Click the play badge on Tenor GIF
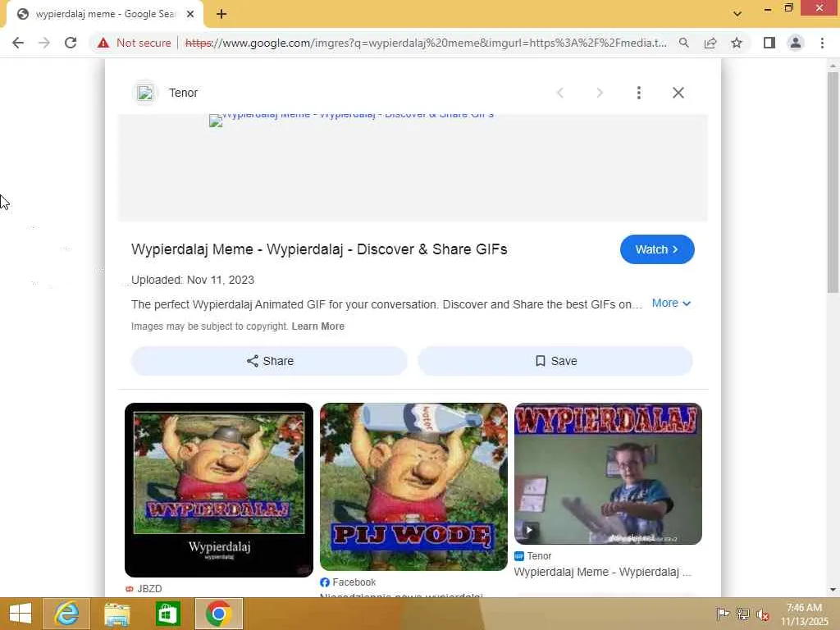The height and width of the screenshot is (630, 840). [529, 531]
